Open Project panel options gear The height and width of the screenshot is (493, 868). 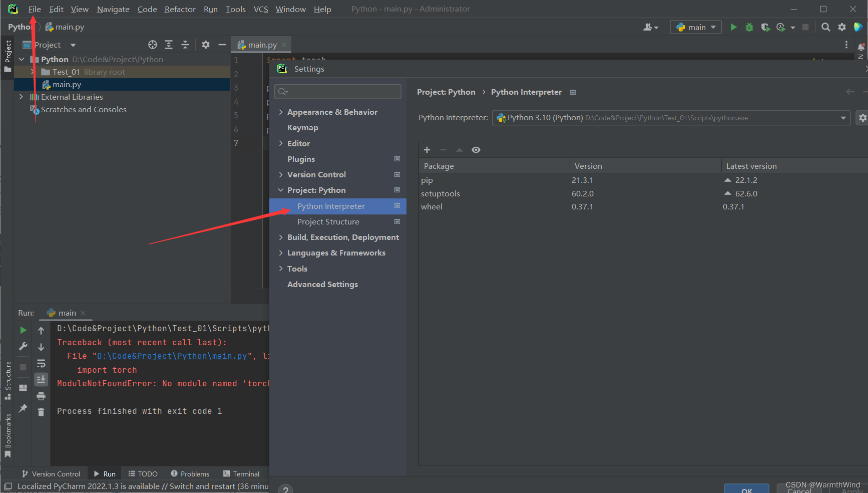(x=206, y=45)
